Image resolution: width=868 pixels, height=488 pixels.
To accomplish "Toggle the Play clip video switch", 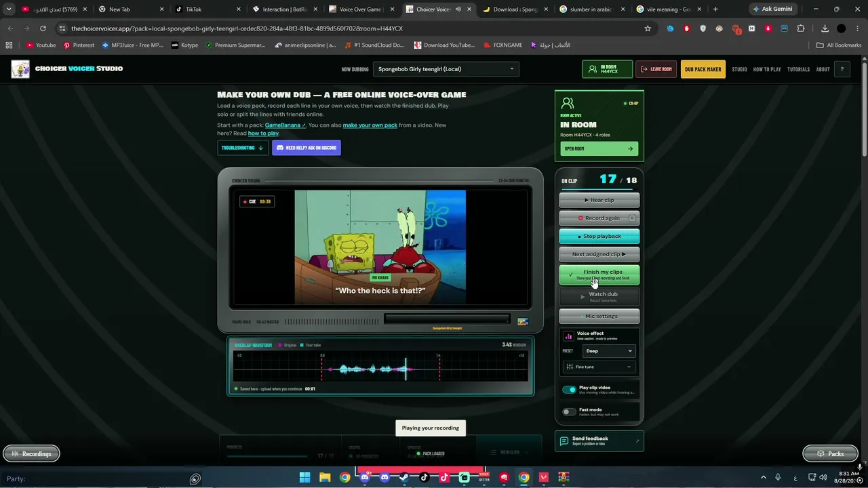I will 569,390.
